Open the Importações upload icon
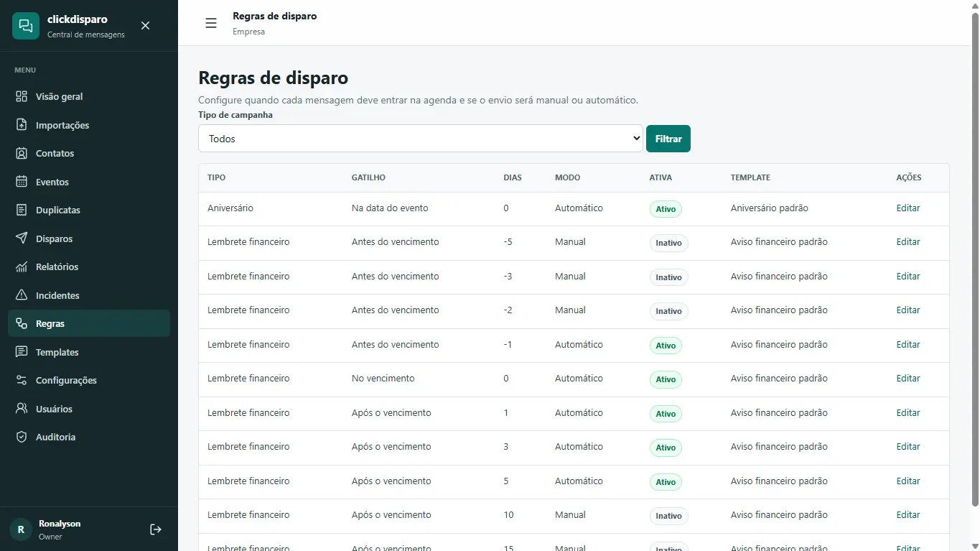The width and height of the screenshot is (980, 551). 22,125
